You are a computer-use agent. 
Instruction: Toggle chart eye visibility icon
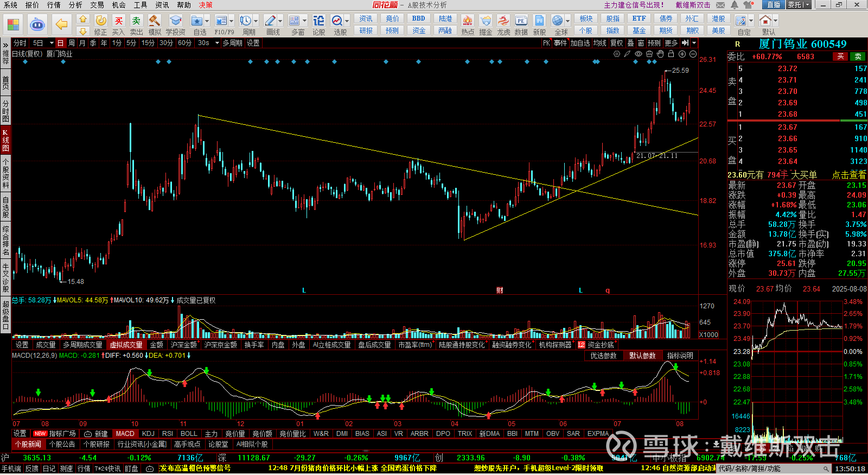pyautogui.click(x=639, y=54)
